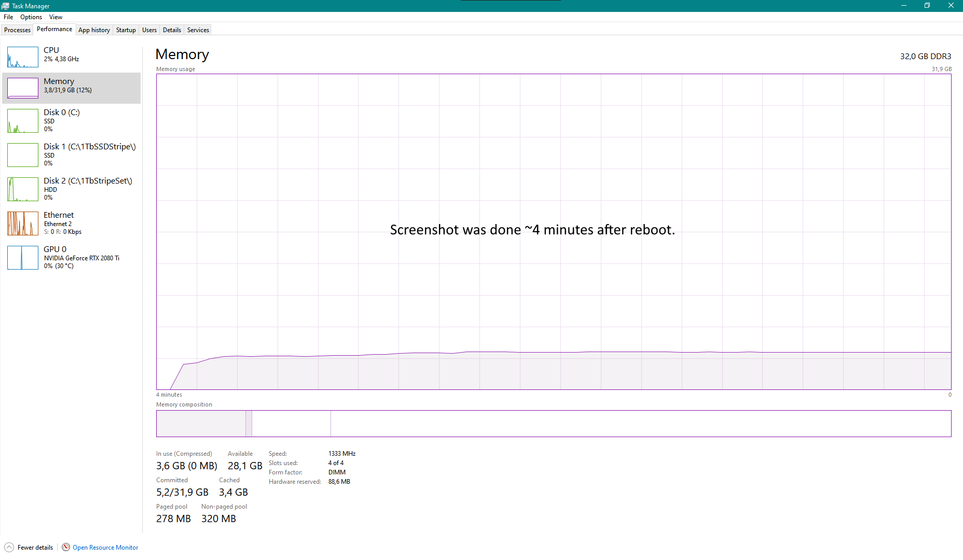Click the Hardware reserved value 88,6 MB

339,482
